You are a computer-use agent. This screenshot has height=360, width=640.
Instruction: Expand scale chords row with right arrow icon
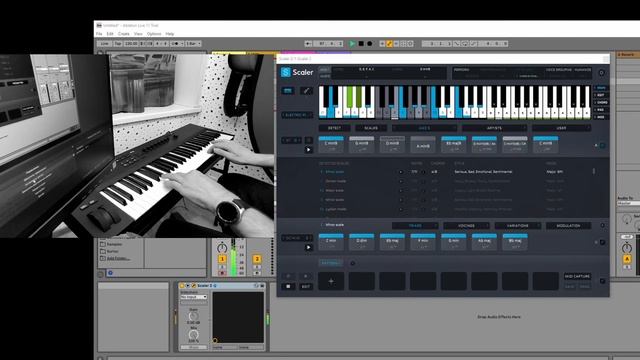[x=602, y=242]
